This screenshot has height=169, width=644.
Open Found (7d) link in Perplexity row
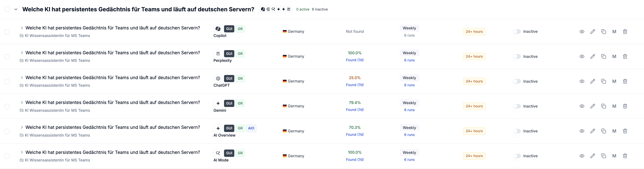[x=355, y=60]
